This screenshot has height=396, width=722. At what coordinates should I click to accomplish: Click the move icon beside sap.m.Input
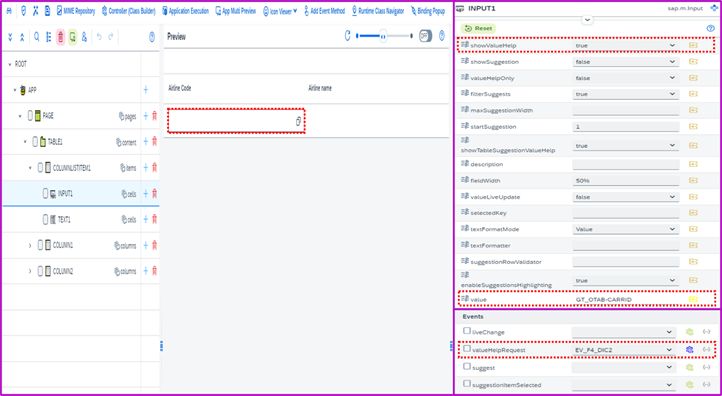click(x=714, y=8)
